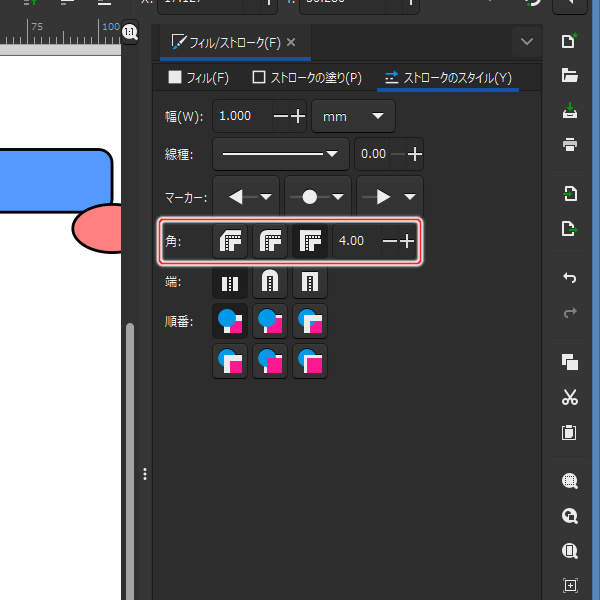Select third paint order in bottom row
Image resolution: width=600 pixels, height=600 pixels.
click(310, 361)
